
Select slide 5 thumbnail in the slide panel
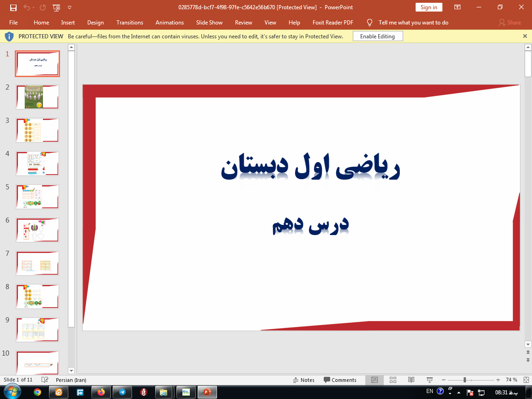(x=37, y=197)
